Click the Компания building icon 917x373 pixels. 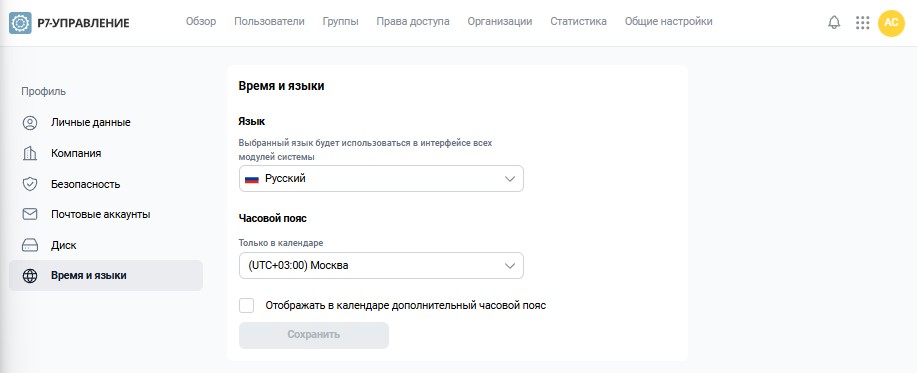click(x=30, y=153)
